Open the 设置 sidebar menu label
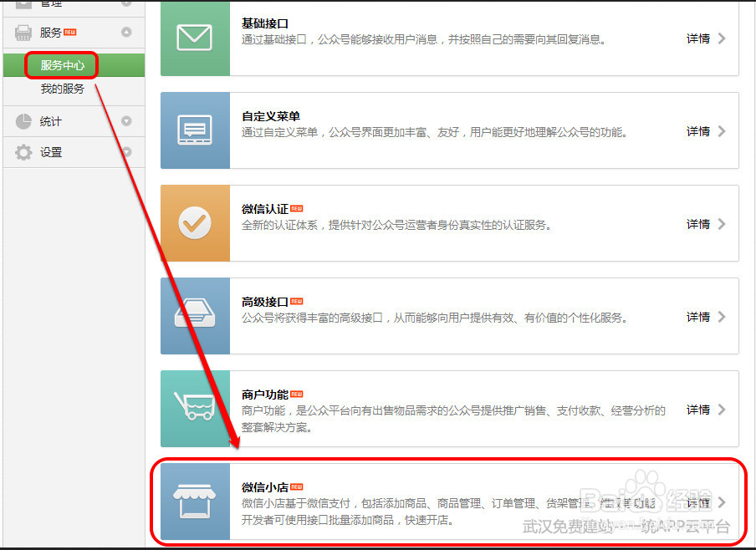The height and width of the screenshot is (550, 756). tap(51, 152)
